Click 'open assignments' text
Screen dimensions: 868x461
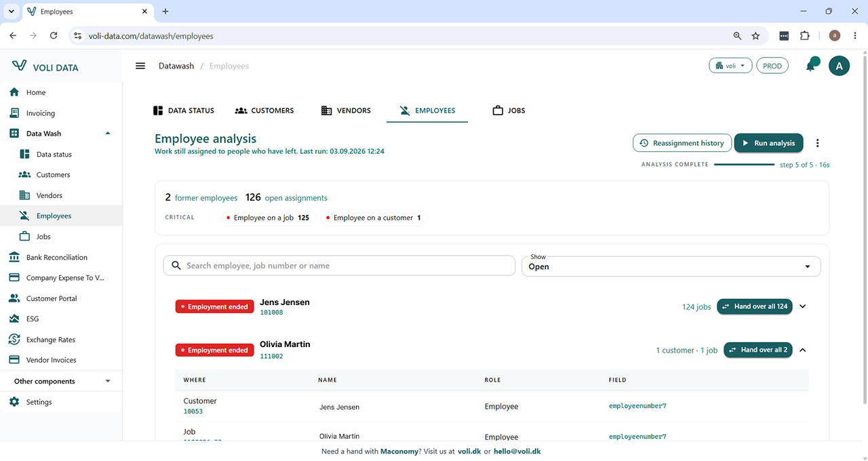click(x=296, y=198)
